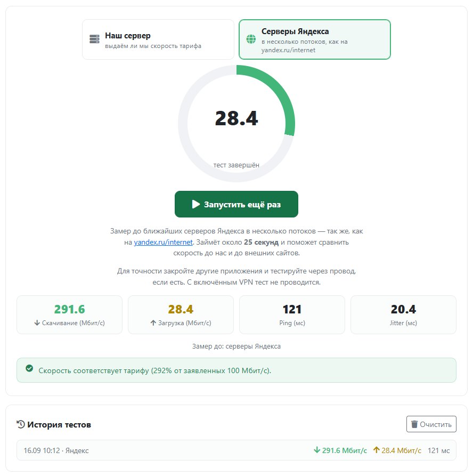Click "тест завершён" status text

point(237,165)
